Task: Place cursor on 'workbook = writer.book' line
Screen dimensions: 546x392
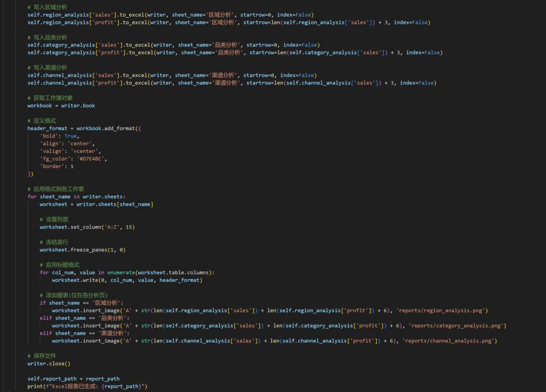Action: point(61,106)
